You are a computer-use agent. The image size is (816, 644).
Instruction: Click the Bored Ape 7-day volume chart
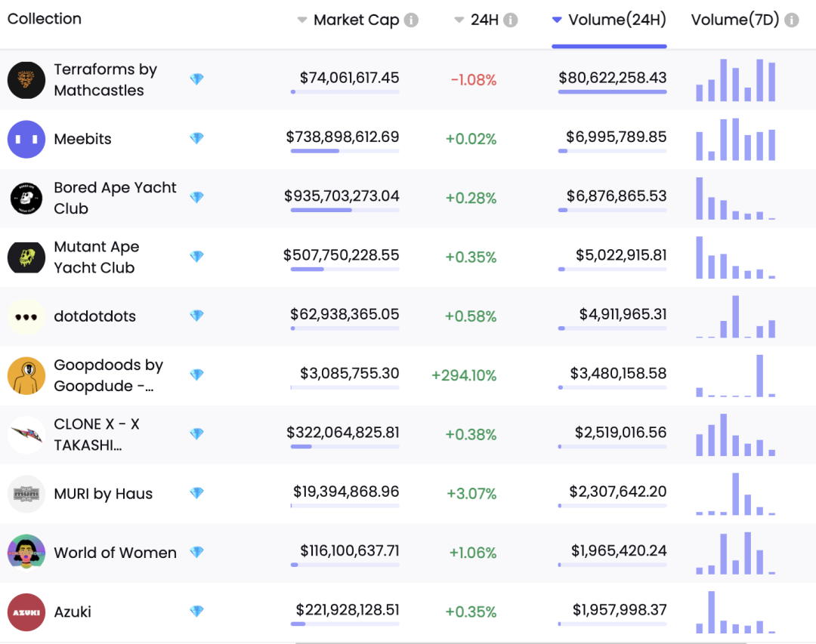tap(736, 199)
